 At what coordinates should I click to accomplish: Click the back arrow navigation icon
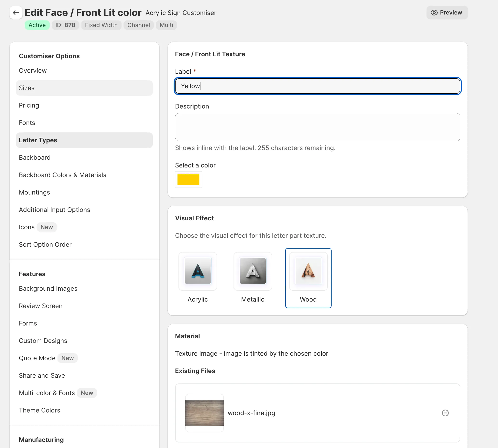tap(15, 12)
